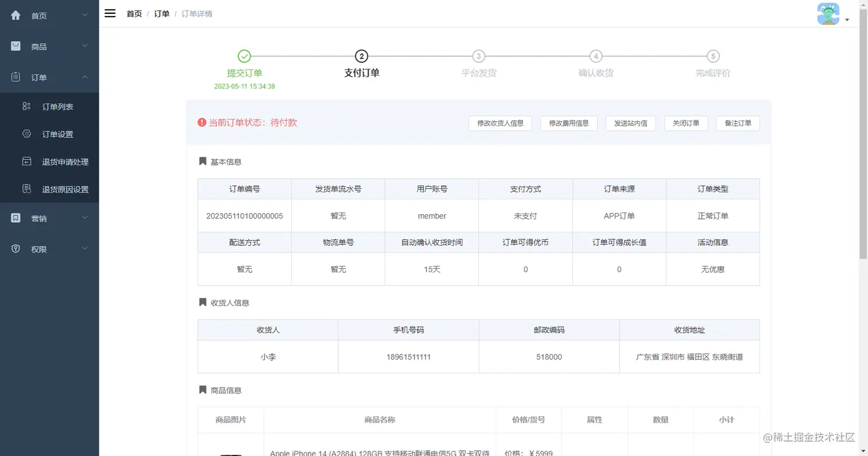Click the step 3 circle 平台发货
Screen dimensions: 868x456
click(x=479, y=56)
